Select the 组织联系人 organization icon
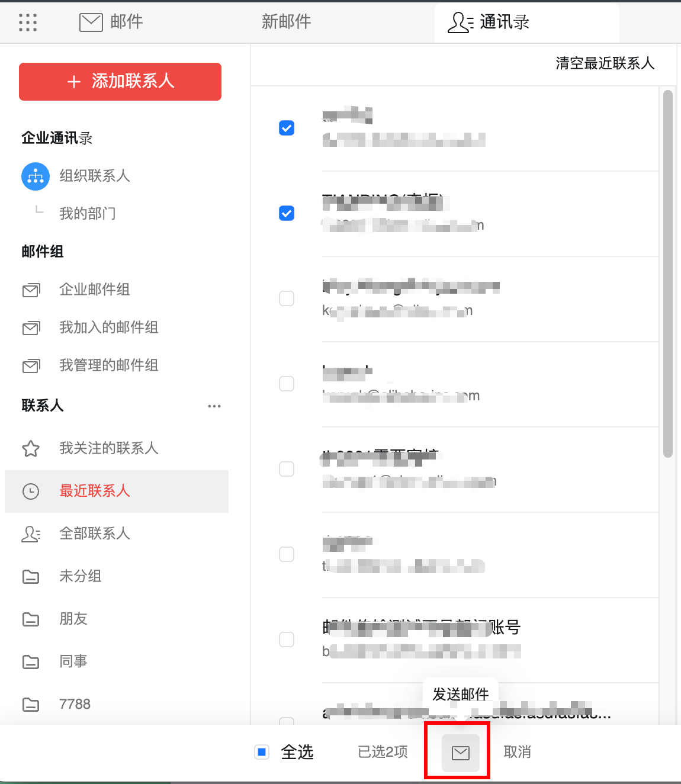 pyautogui.click(x=36, y=176)
